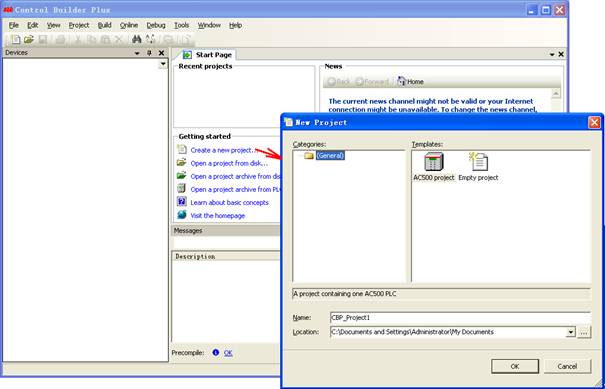Screen dimensions: 605x389
Task: Click the Open a project from disk link
Action: point(229,163)
